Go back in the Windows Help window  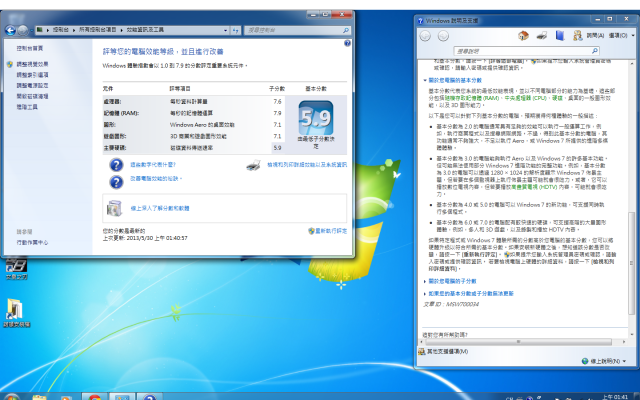425,36
